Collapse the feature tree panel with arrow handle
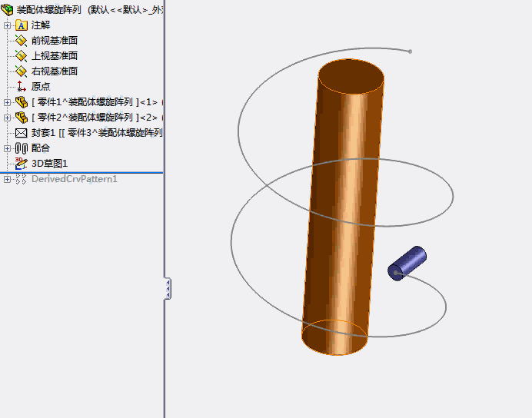This screenshot has height=418, width=532. [168, 288]
